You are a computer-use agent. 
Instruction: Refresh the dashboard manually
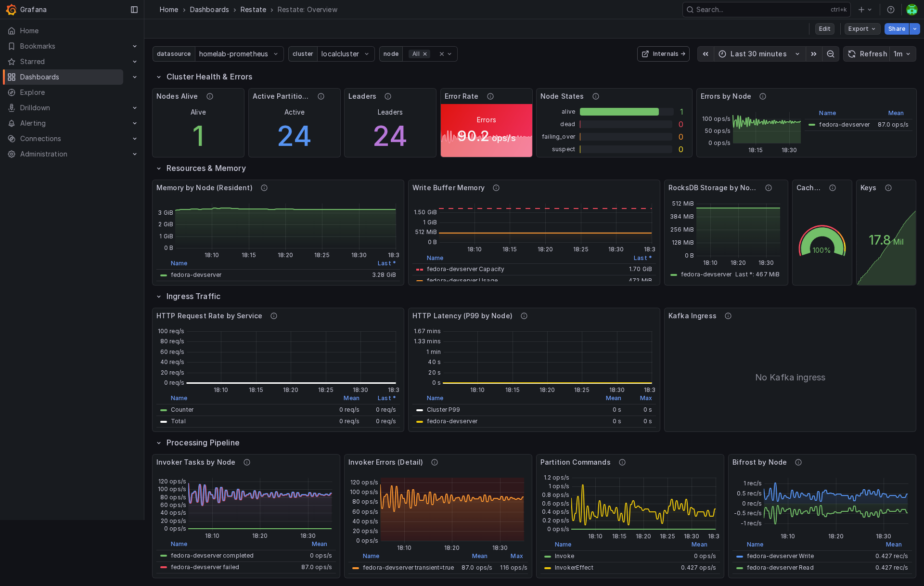click(868, 54)
